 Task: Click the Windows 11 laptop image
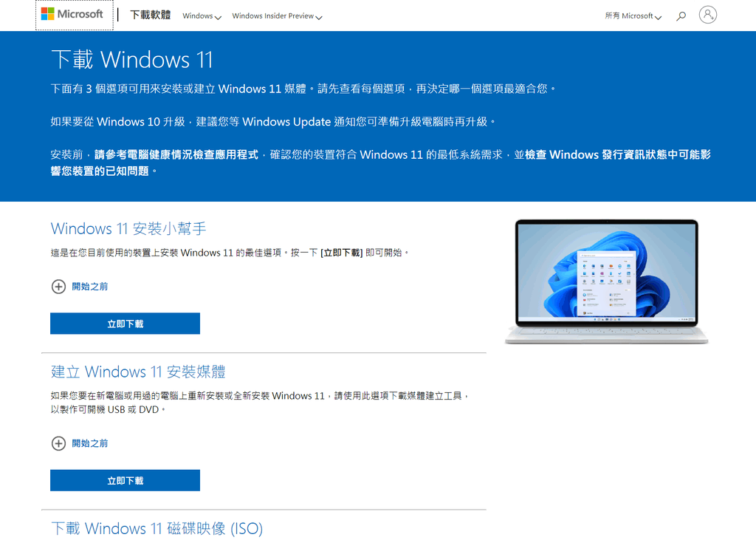pos(607,281)
